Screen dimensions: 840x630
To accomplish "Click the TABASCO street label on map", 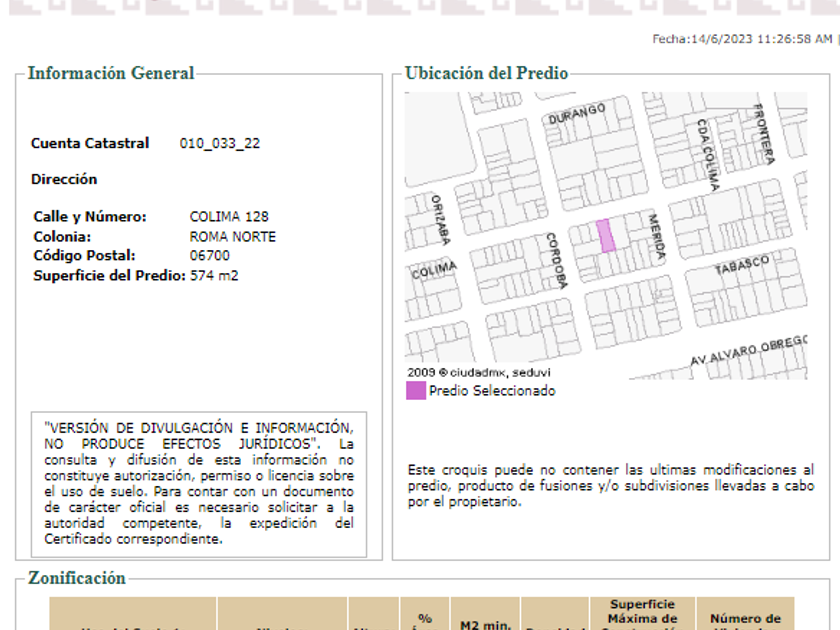I will [x=742, y=266].
